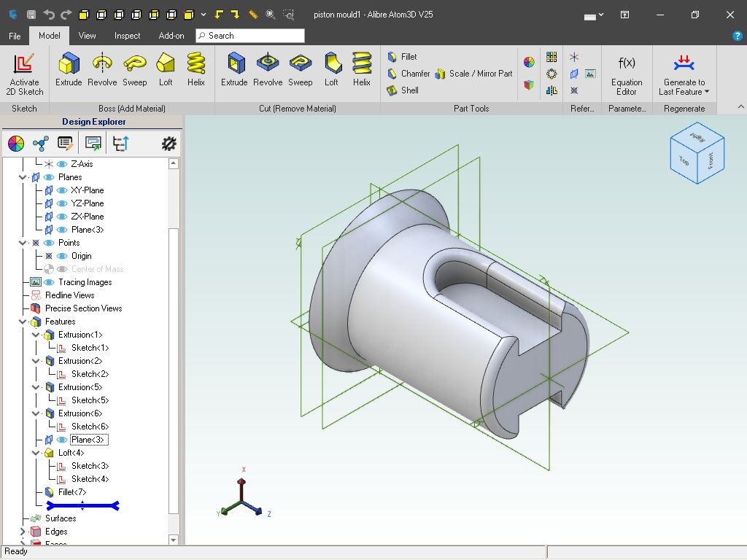This screenshot has width=747, height=560.
Task: Toggle visibility of Points group
Action: coord(49,243)
